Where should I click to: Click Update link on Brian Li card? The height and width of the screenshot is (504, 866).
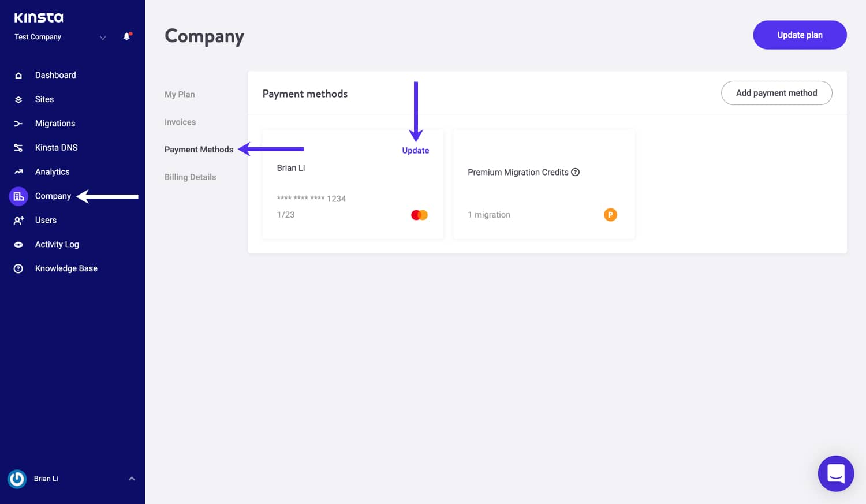point(416,151)
